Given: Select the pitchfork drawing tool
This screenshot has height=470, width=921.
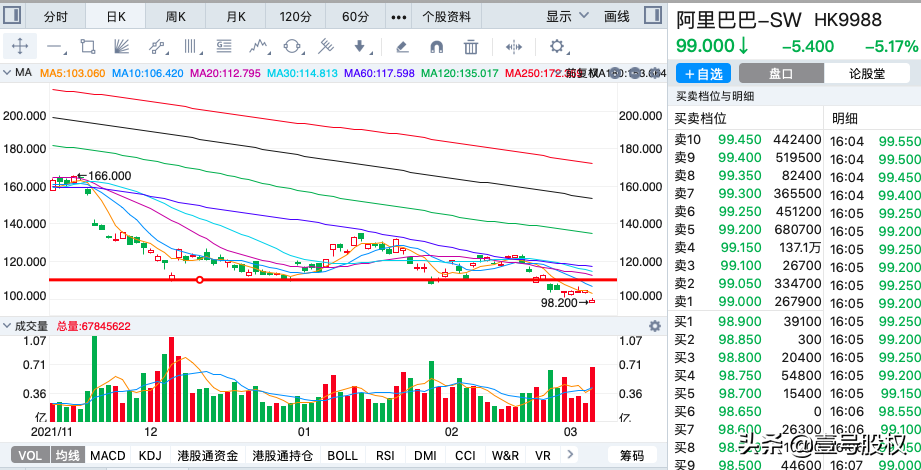Looking at the screenshot, I should pos(326,46).
